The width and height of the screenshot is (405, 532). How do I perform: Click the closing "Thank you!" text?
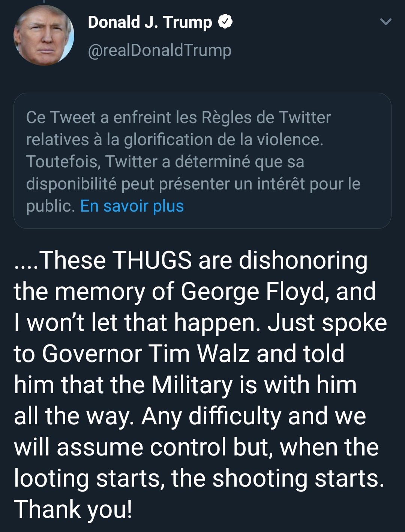[x=73, y=509]
